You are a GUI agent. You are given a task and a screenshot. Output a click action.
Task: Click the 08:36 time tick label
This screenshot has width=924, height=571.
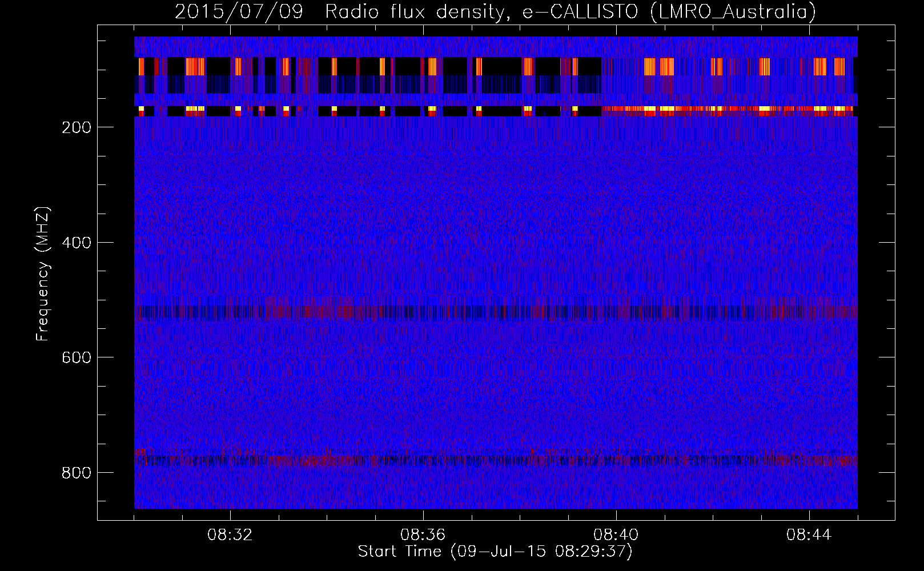click(x=423, y=535)
